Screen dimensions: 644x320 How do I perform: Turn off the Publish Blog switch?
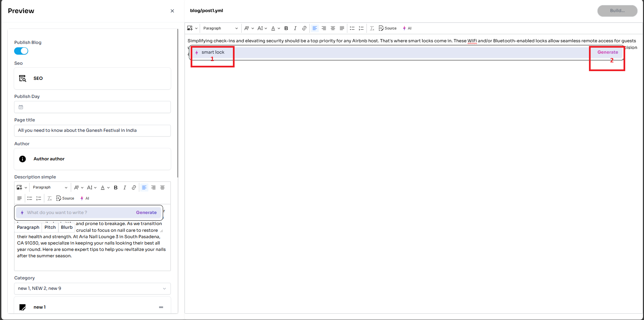(21, 51)
